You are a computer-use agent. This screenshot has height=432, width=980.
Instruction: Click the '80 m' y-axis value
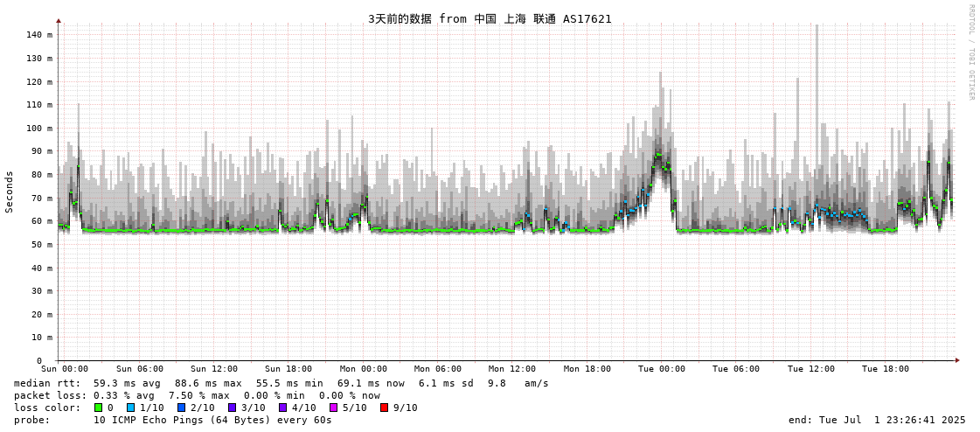tap(41, 175)
